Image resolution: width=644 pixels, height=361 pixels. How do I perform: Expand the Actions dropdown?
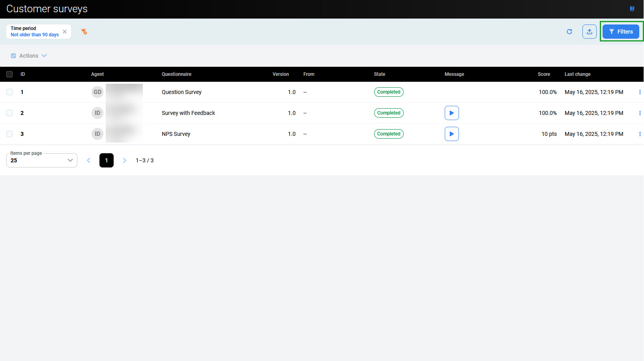coord(33,56)
